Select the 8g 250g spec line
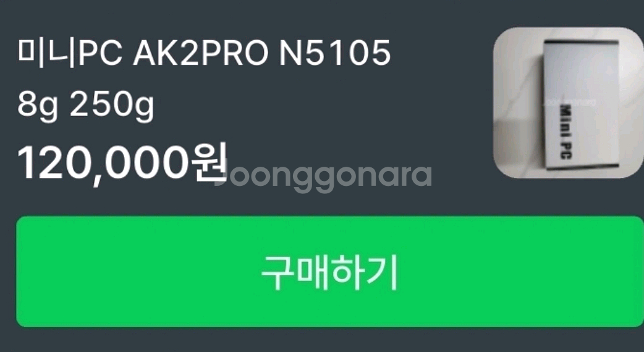Viewport: 644px width, 352px height. click(x=85, y=105)
